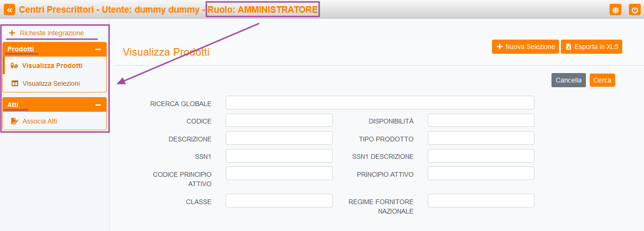Click the file icon on Esporta in XLS
This screenshot has width=644, height=231.
click(x=568, y=47)
